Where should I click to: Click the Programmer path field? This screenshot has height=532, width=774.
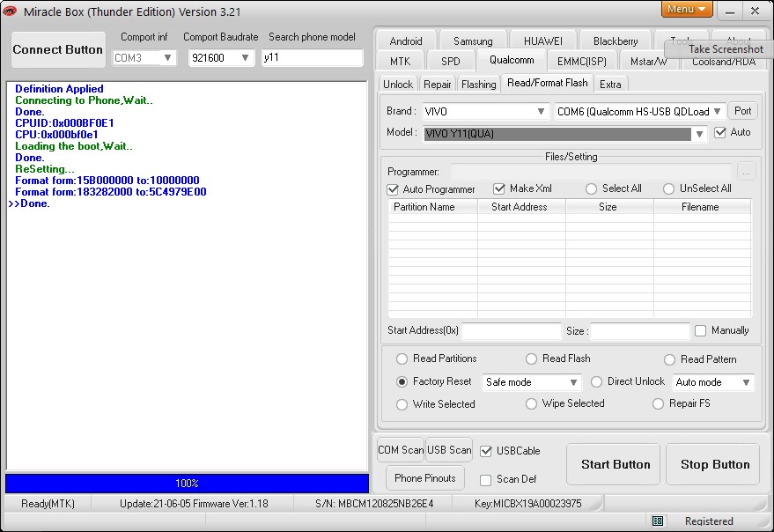click(x=591, y=172)
